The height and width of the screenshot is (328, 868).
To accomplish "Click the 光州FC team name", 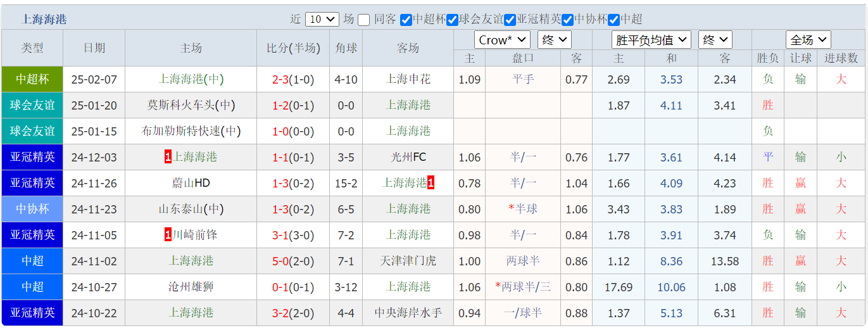I will (408, 157).
